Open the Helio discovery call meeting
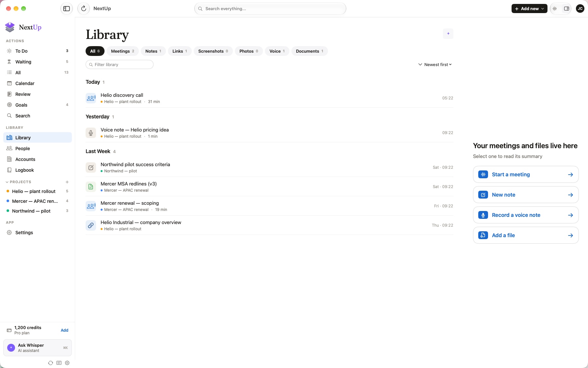Screen dimensions: 588x368 pos(269,98)
